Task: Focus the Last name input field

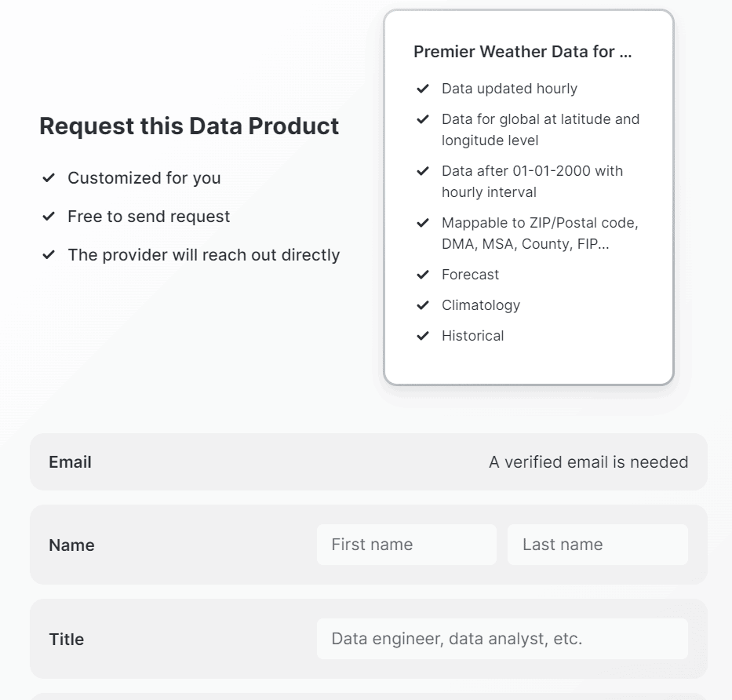Action: (x=598, y=545)
